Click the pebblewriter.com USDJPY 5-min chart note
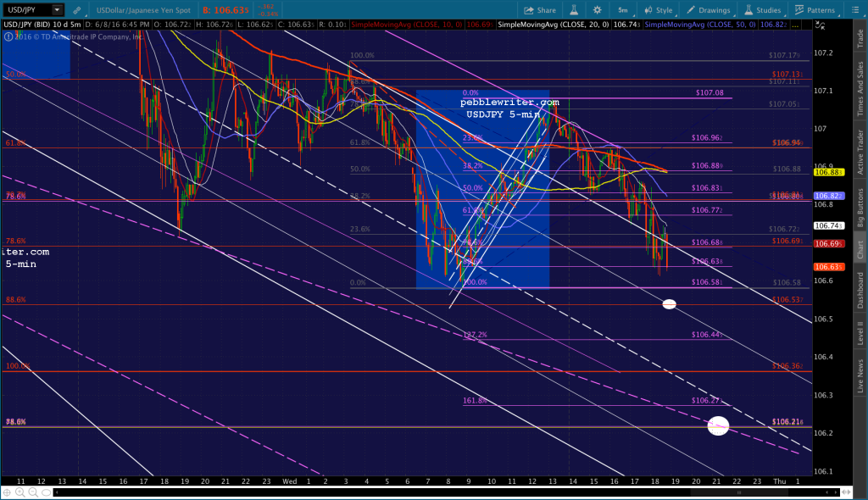This screenshot has height=500, width=868. click(509, 108)
